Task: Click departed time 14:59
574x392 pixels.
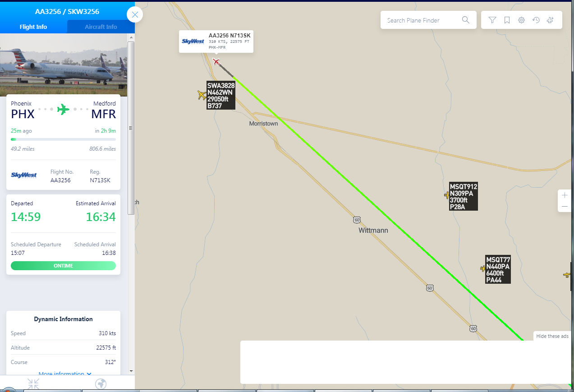Action: tap(26, 217)
